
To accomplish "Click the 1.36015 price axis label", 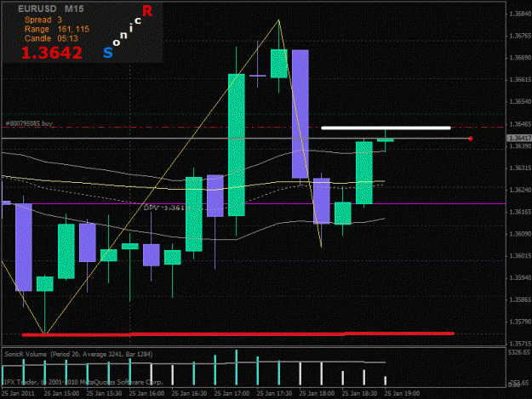I will point(520,256).
